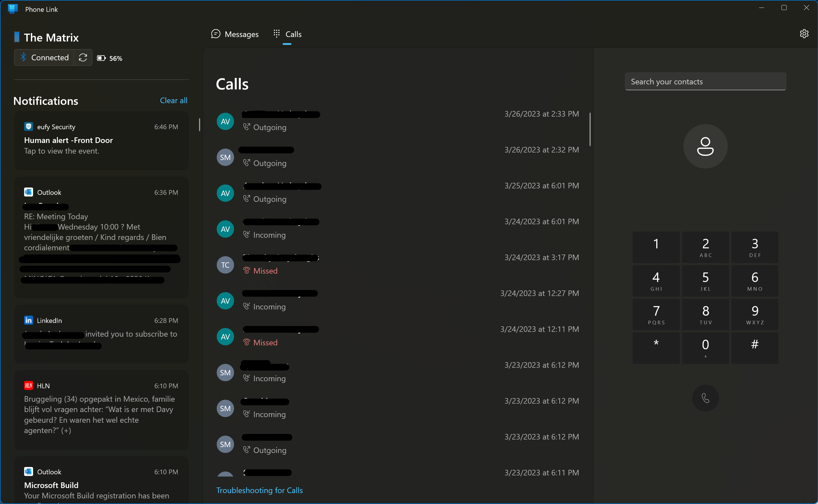Click the Search your contacts field
Viewport: 818px width, 504px height.
coord(705,82)
